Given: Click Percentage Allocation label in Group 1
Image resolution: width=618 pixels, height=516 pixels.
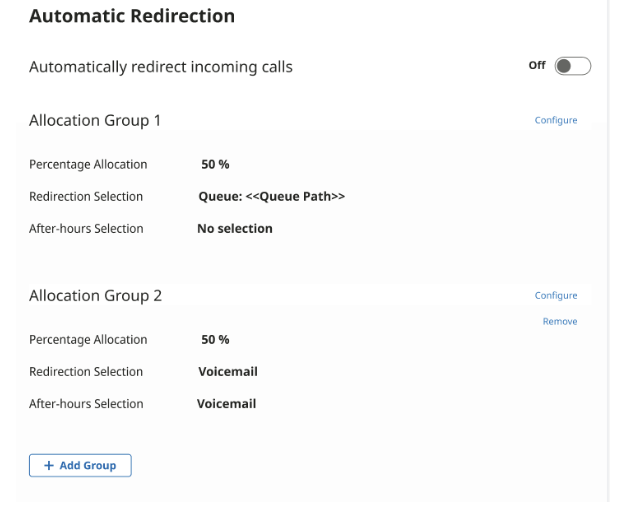Looking at the screenshot, I should [88, 165].
